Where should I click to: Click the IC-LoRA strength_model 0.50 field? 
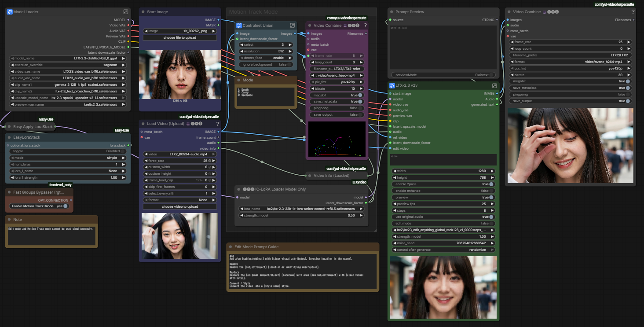pos(301,215)
